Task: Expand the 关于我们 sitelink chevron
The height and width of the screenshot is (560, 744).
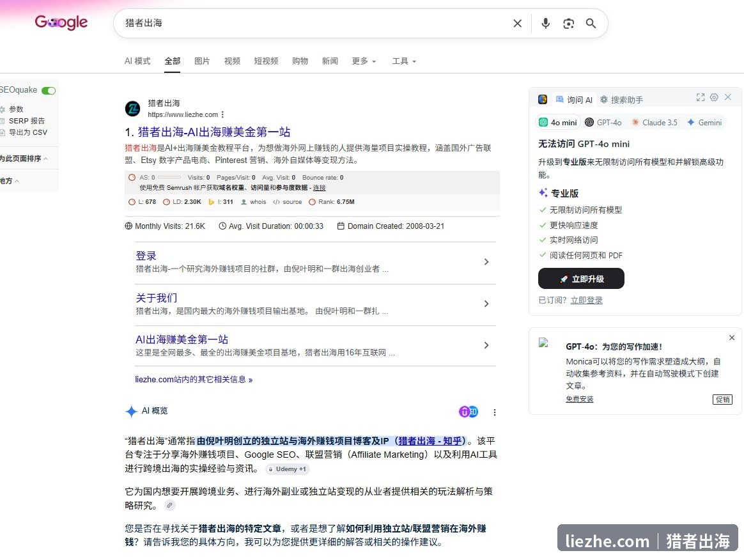Action: pos(486,304)
